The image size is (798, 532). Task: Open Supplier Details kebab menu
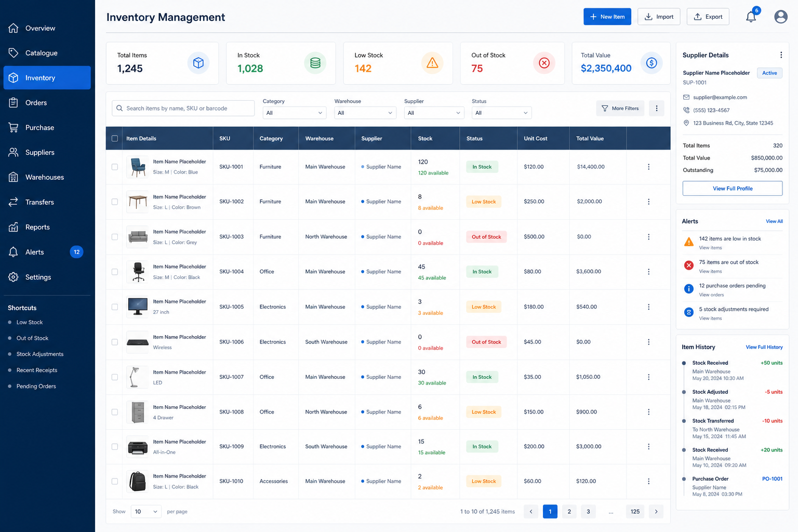point(781,55)
